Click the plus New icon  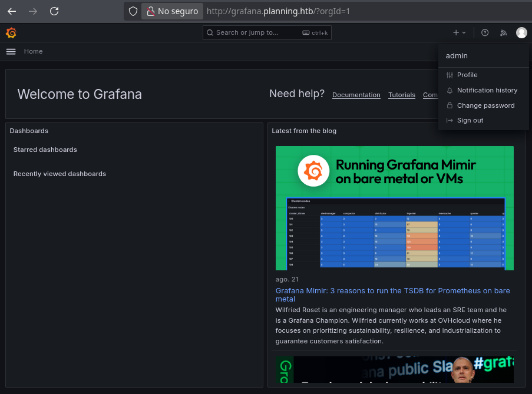(456, 32)
